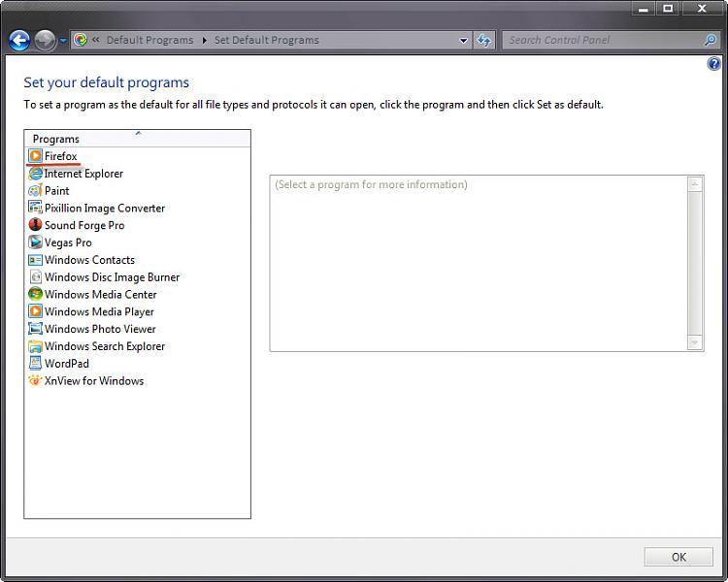Screen dimensions: 728x582
Task: Click the greyed Forward arrow button
Action: [x=45, y=41]
